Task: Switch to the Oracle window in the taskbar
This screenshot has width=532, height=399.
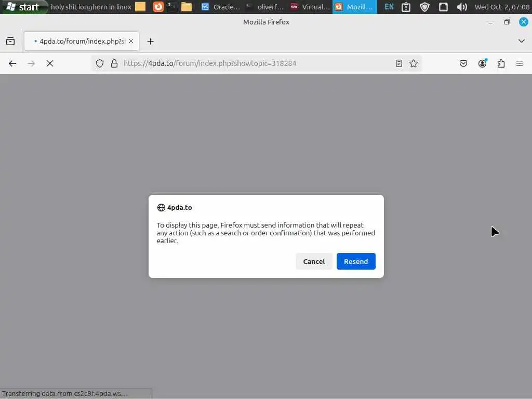Action: coord(220,7)
